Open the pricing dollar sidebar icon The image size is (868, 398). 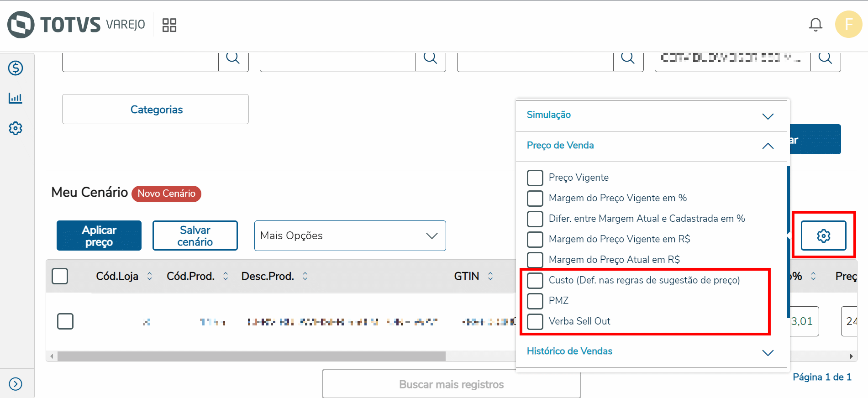pos(16,68)
